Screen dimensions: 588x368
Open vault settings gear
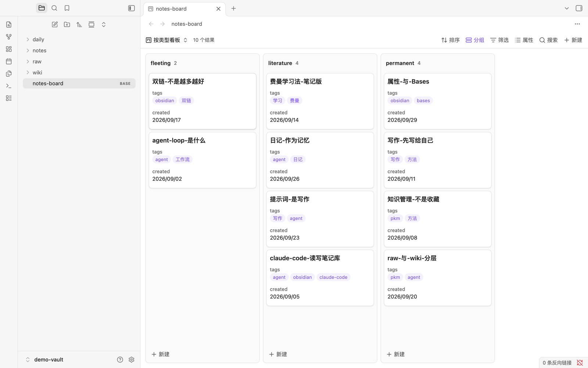tap(132, 360)
